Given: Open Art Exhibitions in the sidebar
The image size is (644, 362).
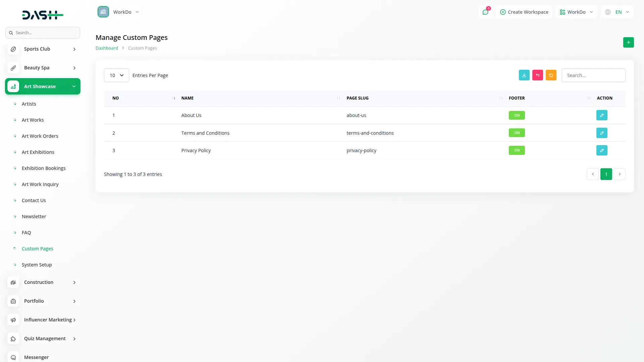Looking at the screenshot, I should click(x=38, y=152).
